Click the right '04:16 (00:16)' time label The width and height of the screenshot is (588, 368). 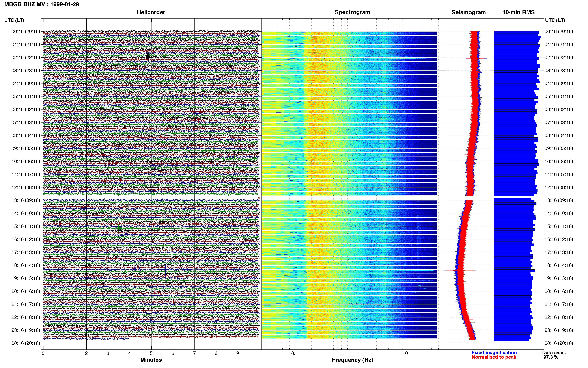point(559,83)
